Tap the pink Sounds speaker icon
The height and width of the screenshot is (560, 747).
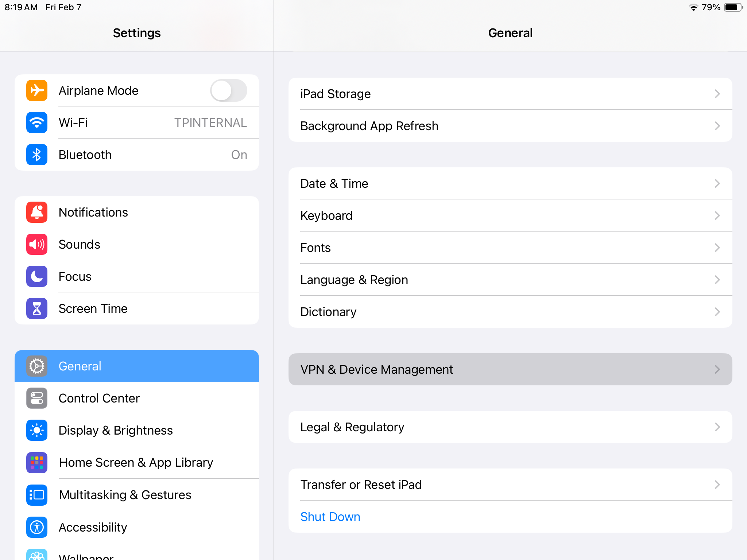(37, 244)
